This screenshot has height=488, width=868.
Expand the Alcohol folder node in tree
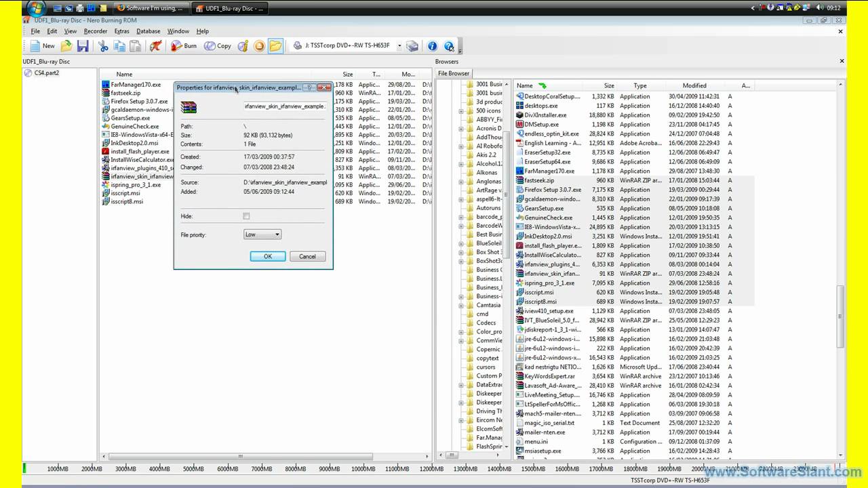461,163
